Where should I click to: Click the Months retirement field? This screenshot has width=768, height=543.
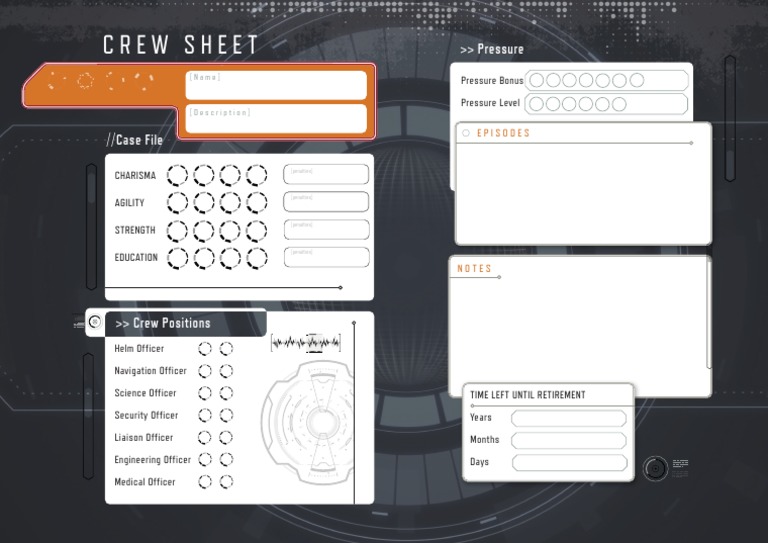[x=569, y=441]
